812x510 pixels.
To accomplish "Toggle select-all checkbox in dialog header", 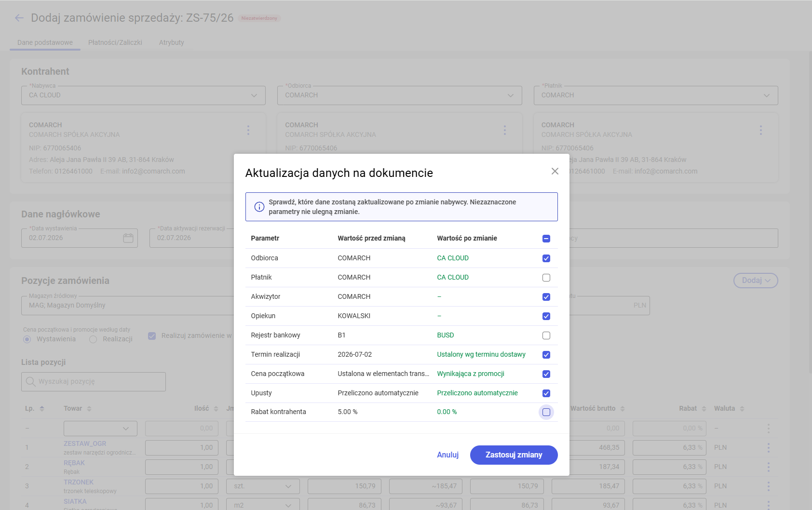I will (x=546, y=239).
